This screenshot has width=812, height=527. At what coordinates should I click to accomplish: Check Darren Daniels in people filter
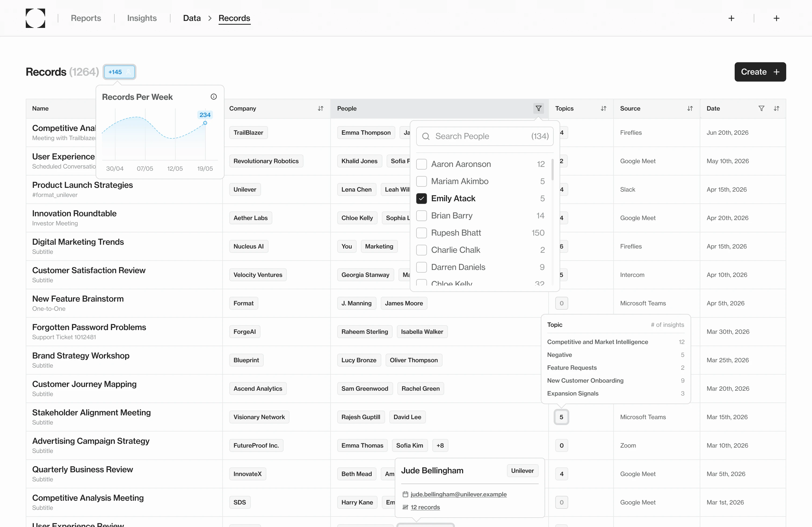(422, 267)
